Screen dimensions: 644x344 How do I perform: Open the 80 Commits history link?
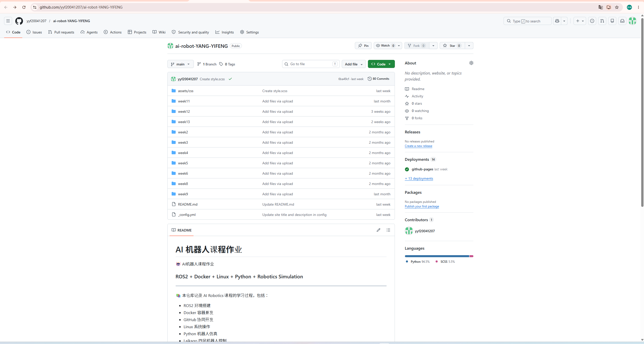378,79
